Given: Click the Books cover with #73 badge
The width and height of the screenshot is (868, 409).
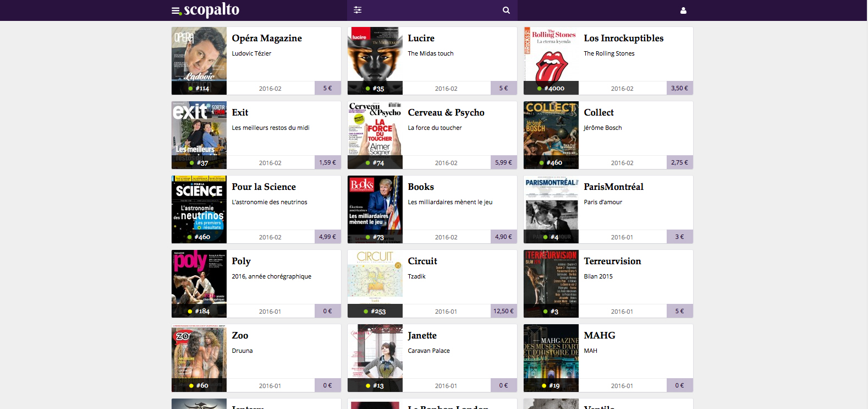Looking at the screenshot, I should (375, 209).
